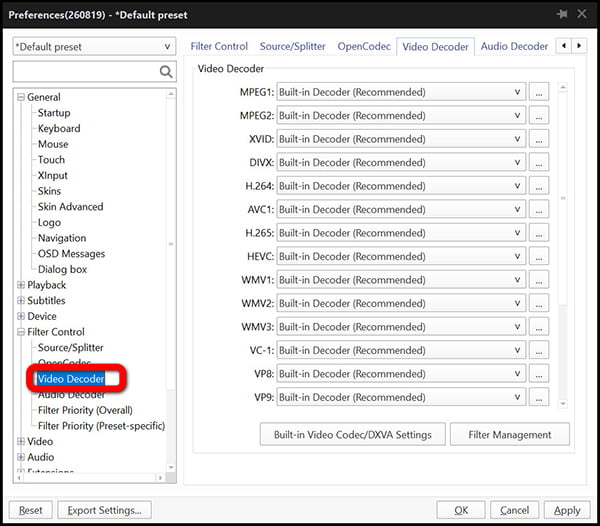
Task: Open the MPEG1 decoder settings ellipsis button
Action: (539, 92)
